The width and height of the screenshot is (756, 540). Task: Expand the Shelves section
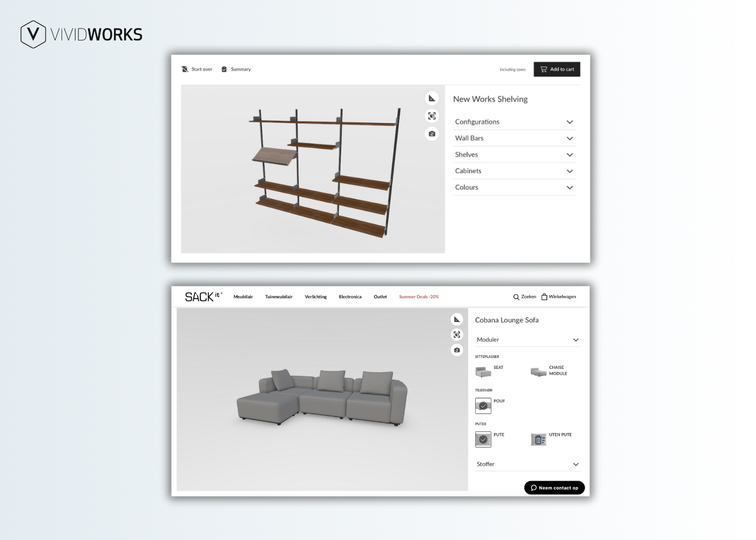pos(515,154)
